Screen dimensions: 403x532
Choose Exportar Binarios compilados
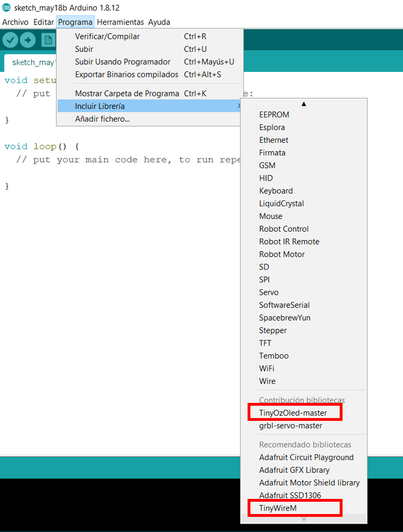150,74
